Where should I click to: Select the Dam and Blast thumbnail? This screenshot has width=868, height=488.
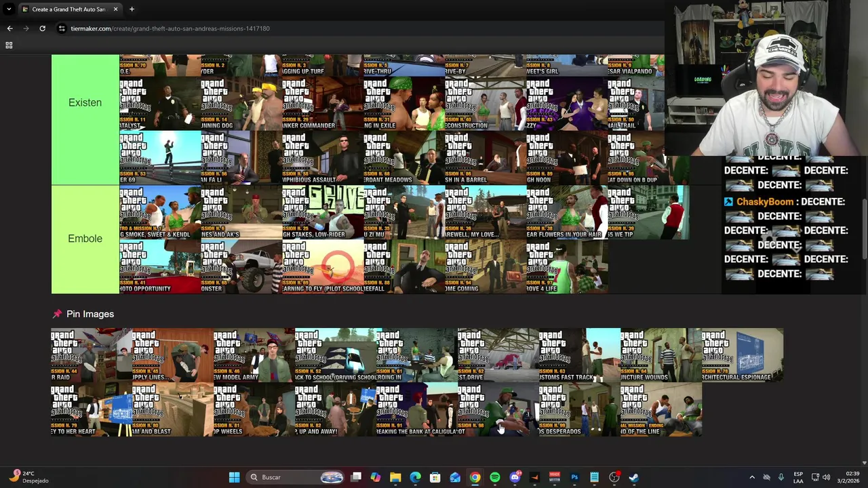click(173, 409)
